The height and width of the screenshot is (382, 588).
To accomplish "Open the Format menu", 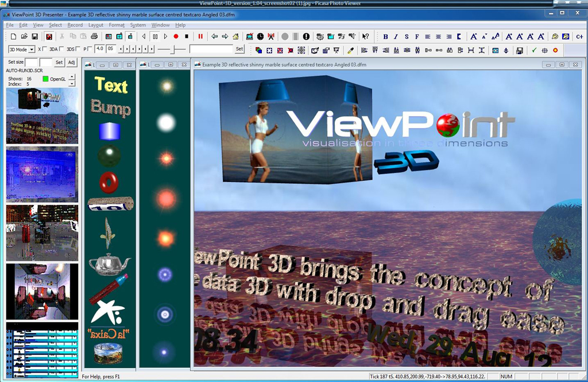I will point(117,25).
